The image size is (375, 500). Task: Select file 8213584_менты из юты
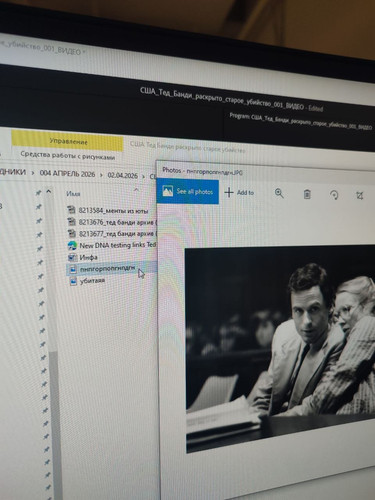tap(112, 211)
